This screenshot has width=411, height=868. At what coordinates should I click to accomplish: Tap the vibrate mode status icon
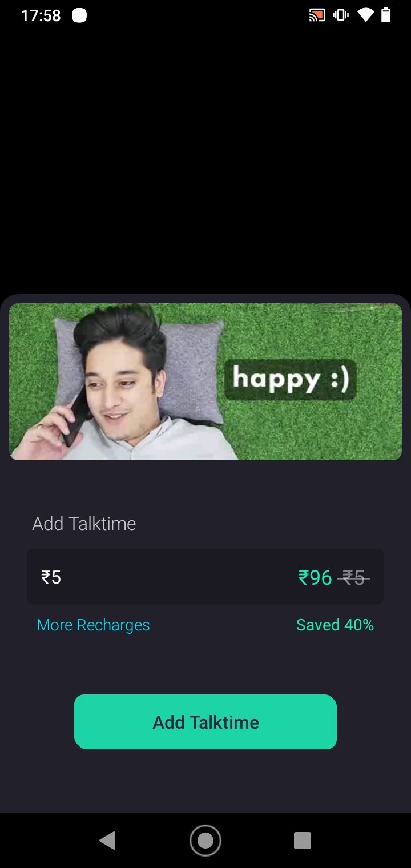341,15
